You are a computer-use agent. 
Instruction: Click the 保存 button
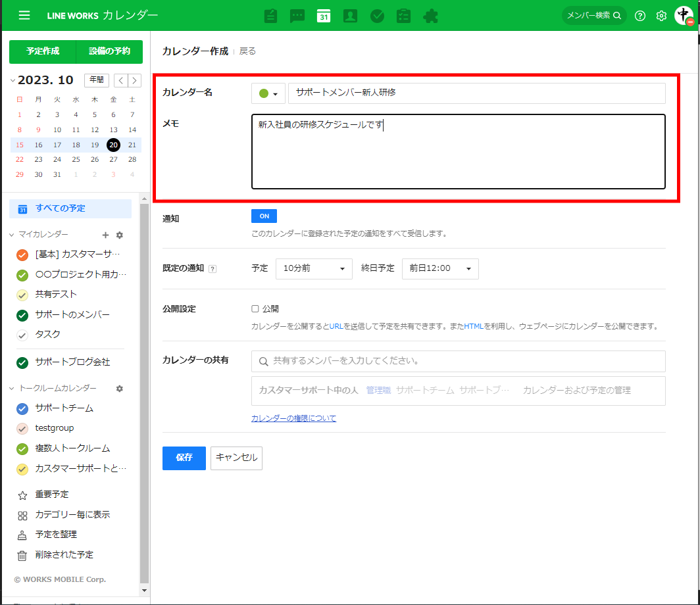(x=184, y=458)
